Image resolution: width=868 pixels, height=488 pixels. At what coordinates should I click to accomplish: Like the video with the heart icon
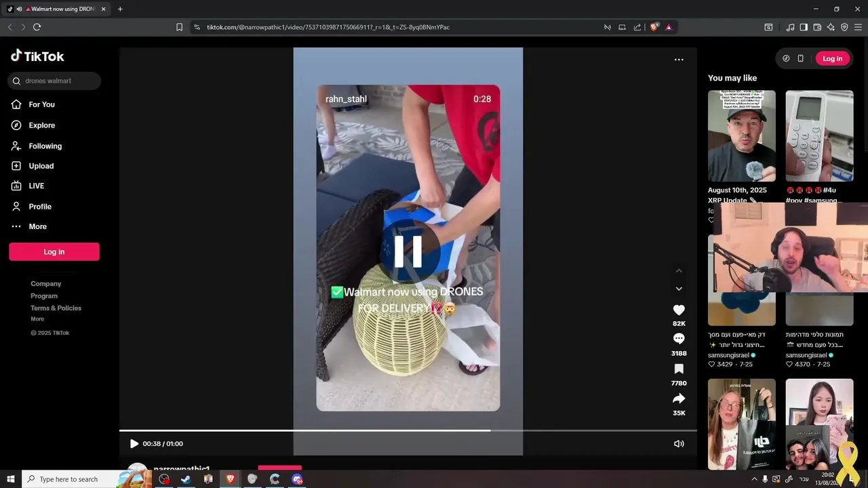click(x=679, y=310)
